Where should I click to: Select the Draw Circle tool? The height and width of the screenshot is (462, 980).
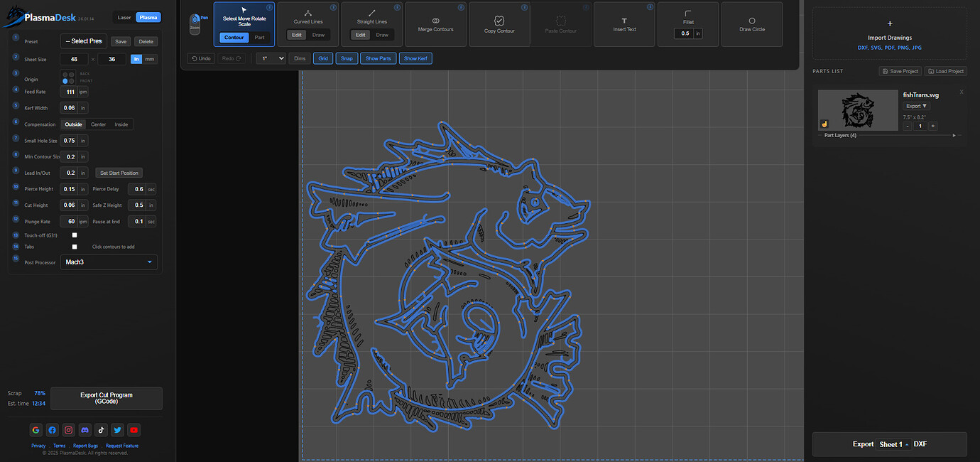click(x=751, y=23)
